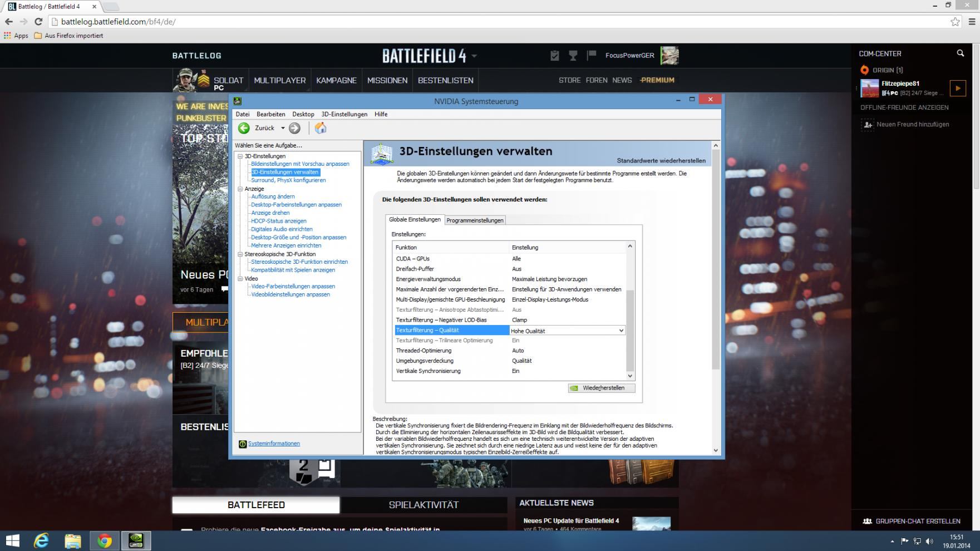This screenshot has width=980, height=551.
Task: Open the BESTENLISTEN nav item
Action: (x=446, y=80)
